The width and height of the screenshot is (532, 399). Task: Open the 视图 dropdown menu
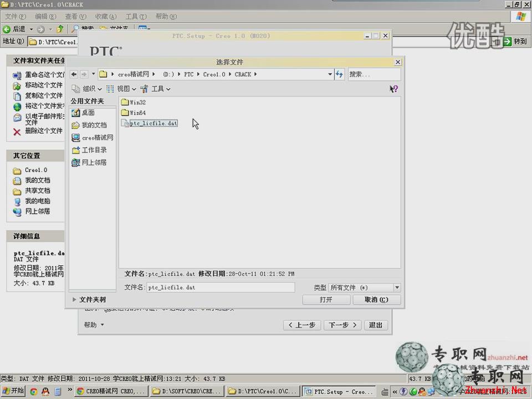point(121,89)
